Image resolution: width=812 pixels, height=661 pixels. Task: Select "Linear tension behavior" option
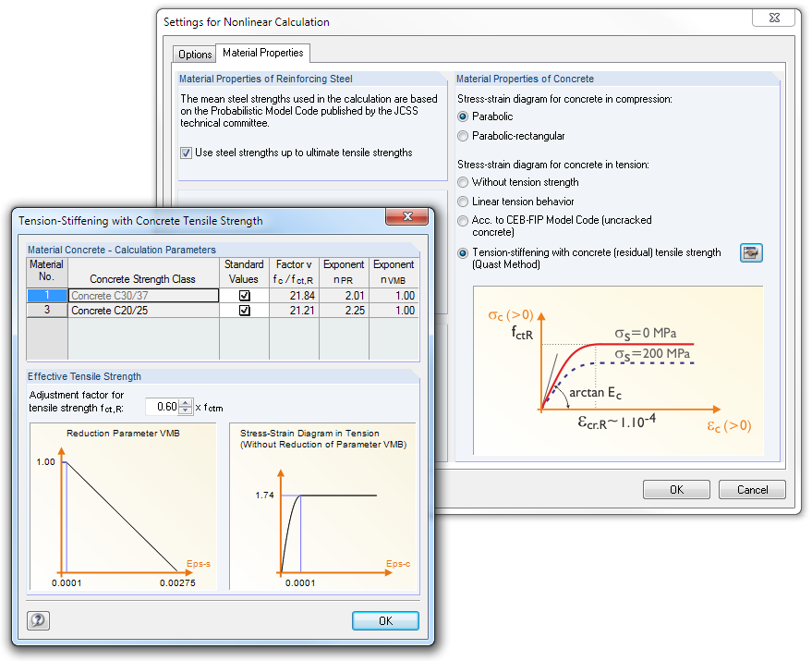[x=462, y=201]
